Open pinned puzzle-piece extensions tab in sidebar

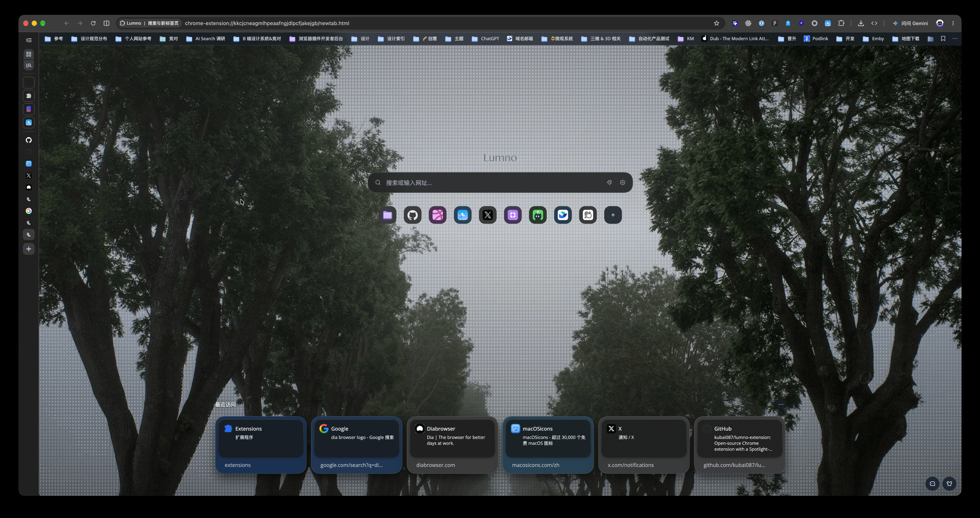pyautogui.click(x=28, y=96)
